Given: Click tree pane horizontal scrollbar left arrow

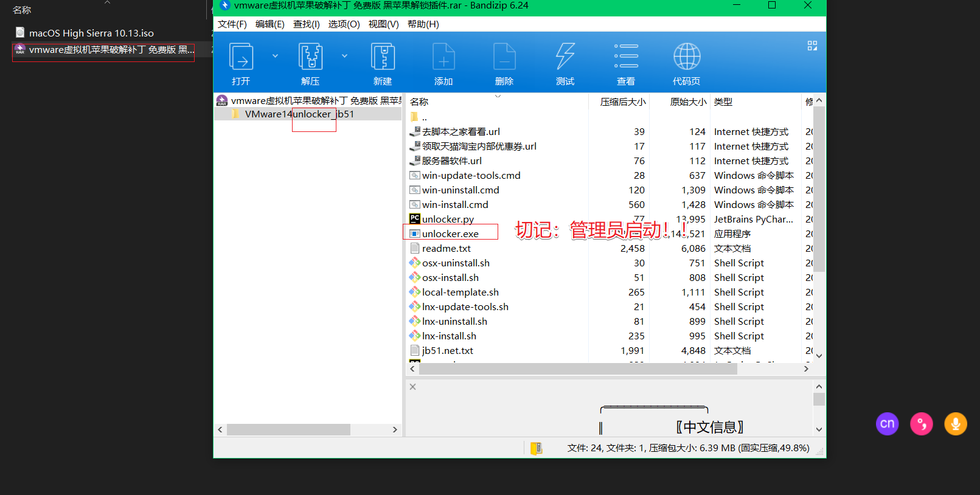Looking at the screenshot, I should click(220, 429).
